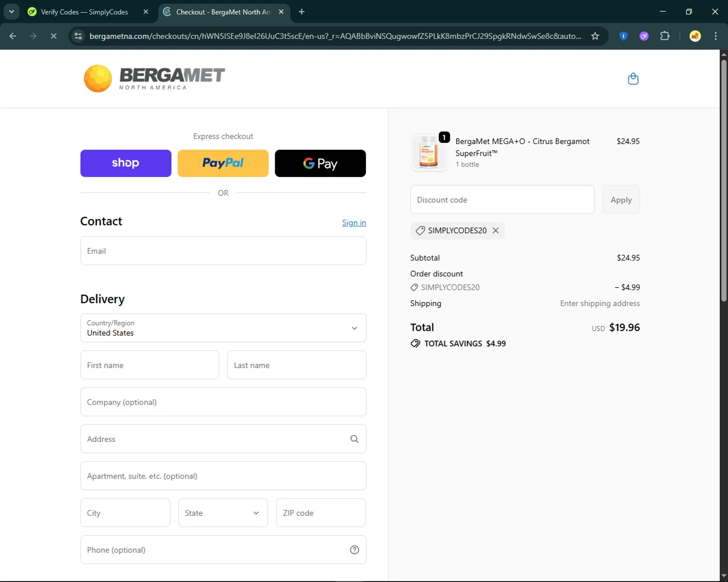Go forward in browser history
Image resolution: width=728 pixels, height=582 pixels.
(x=33, y=36)
